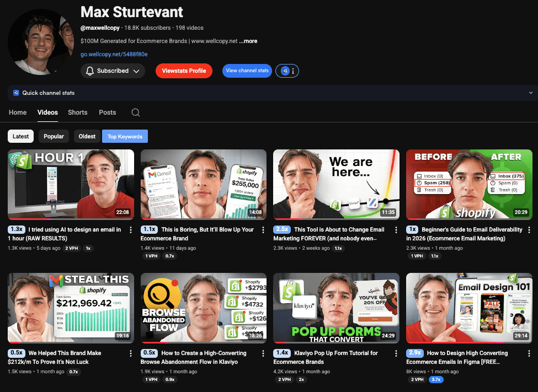Viewport: 538px width, 392px height.
Task: Click the channel search magnifier icon
Action: pos(136,112)
